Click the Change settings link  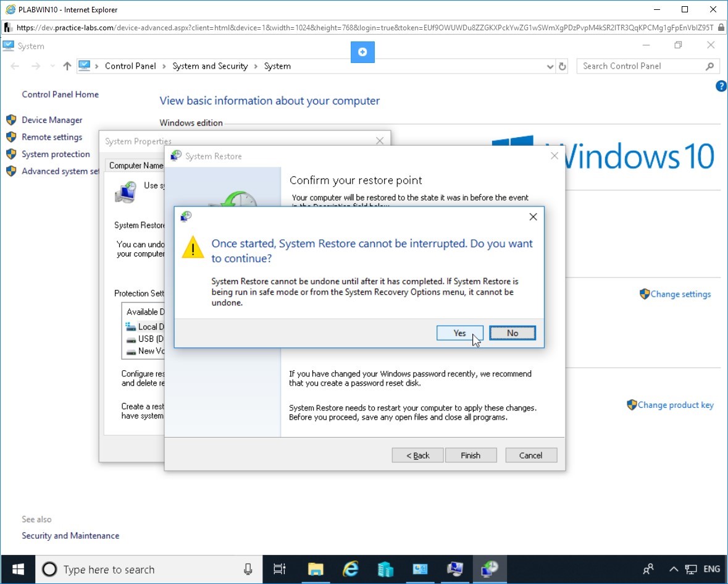coord(680,294)
